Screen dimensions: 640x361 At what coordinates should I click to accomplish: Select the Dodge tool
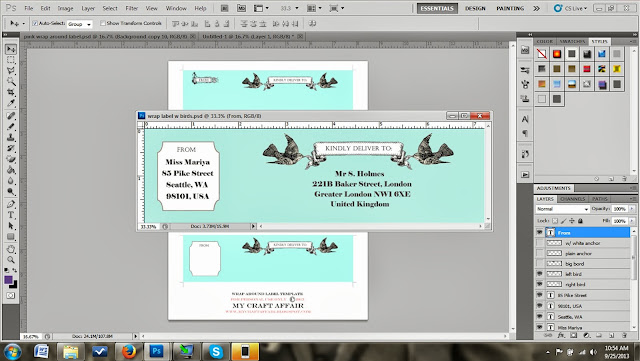coord(11,191)
